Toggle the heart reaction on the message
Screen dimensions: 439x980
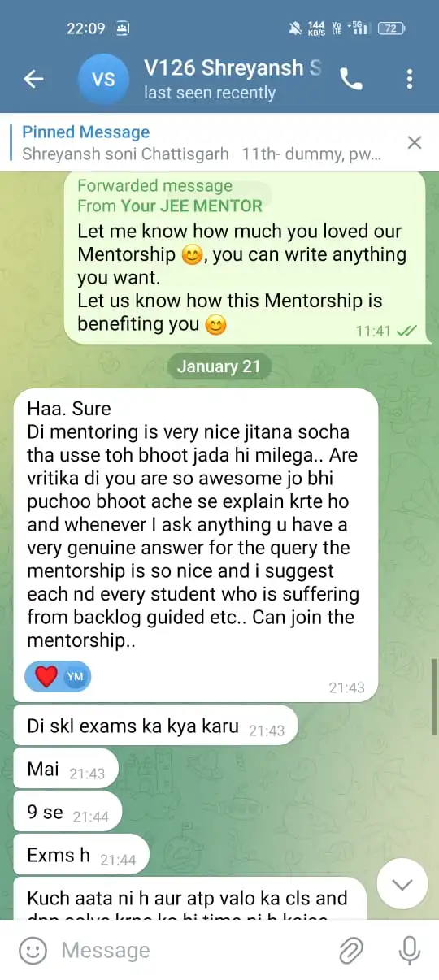point(46,676)
